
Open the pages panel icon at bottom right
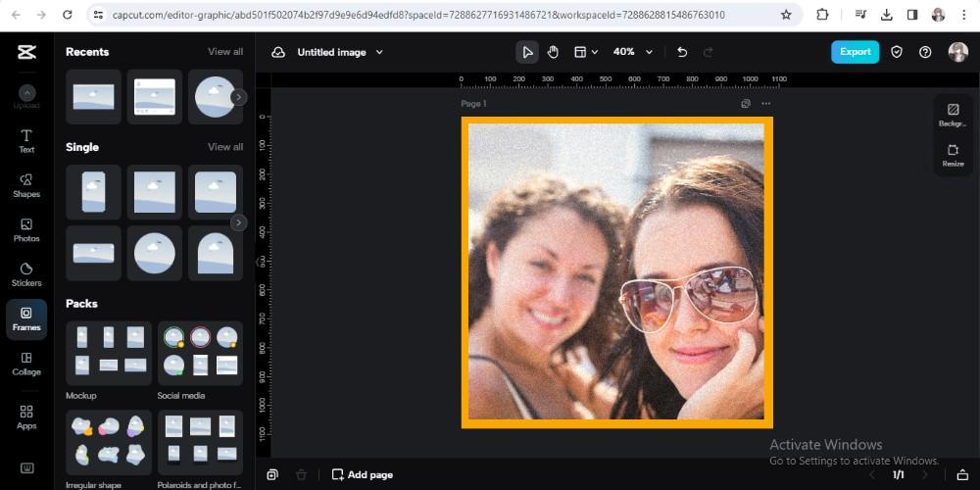(962, 475)
